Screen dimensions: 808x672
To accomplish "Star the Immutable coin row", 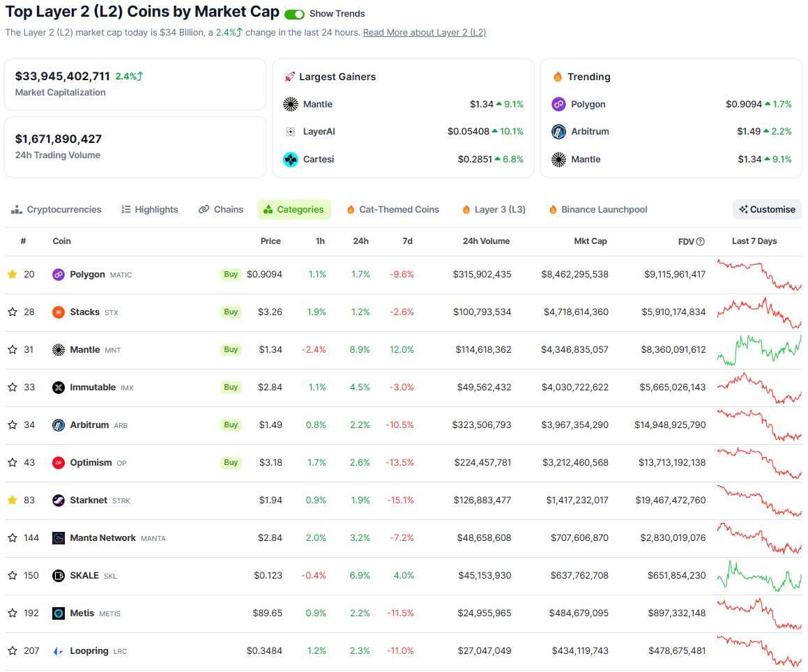I will click(x=13, y=387).
